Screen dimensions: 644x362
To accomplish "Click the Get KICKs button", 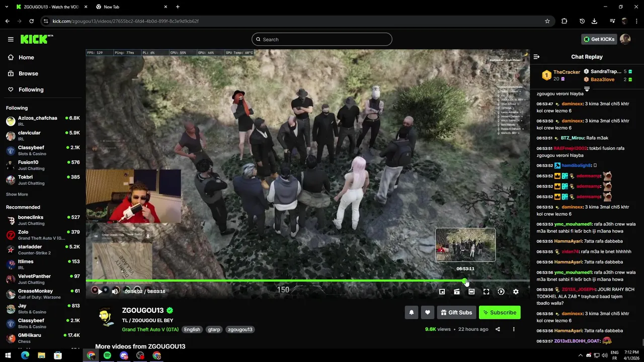I will 599,39.
